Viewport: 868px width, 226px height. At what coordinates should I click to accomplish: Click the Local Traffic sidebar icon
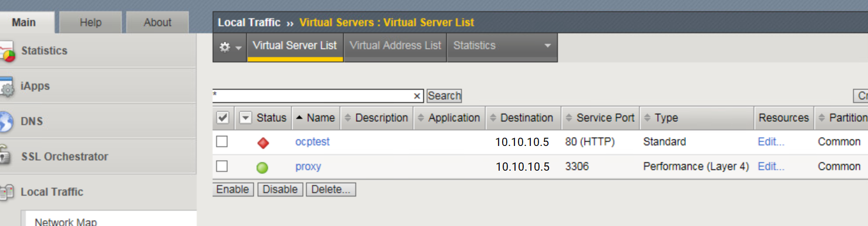[6, 192]
